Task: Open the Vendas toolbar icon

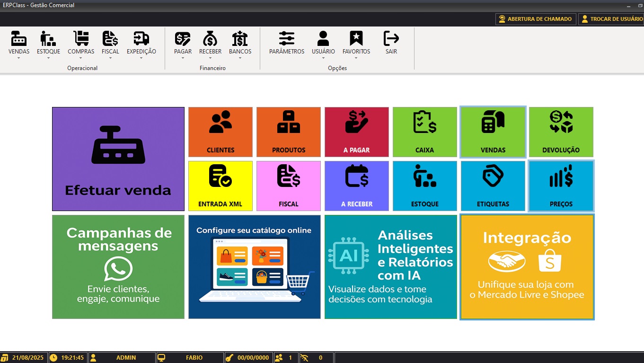Action: pyautogui.click(x=19, y=38)
